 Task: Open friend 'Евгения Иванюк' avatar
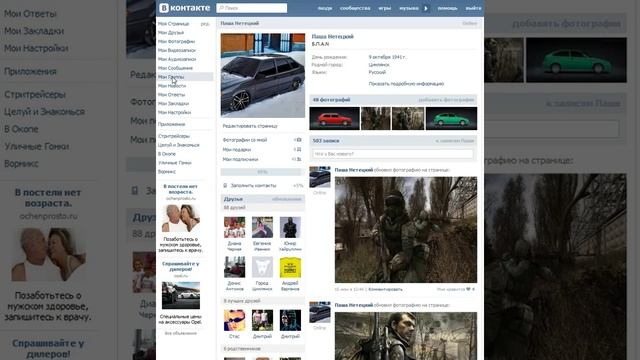(x=262, y=227)
